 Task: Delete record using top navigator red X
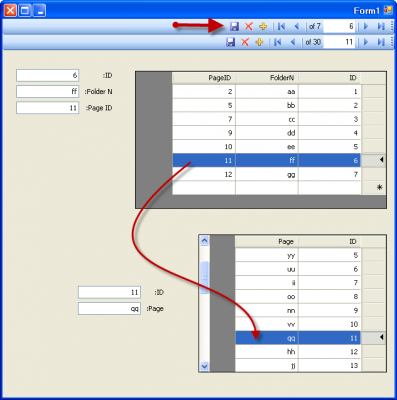249,26
